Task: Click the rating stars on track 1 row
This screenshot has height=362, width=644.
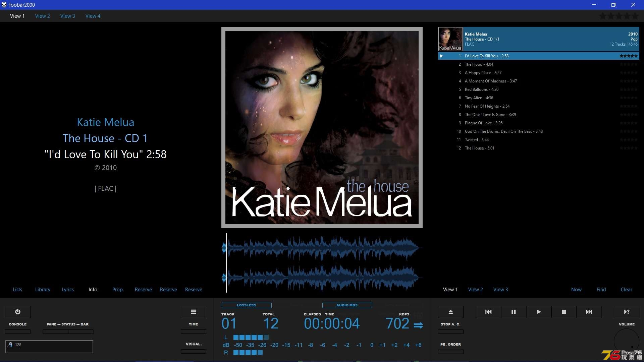Action: click(629, 56)
